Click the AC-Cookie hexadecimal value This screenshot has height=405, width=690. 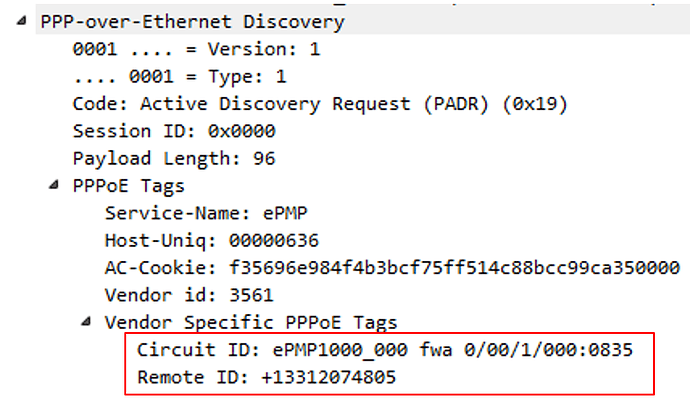[x=454, y=268]
